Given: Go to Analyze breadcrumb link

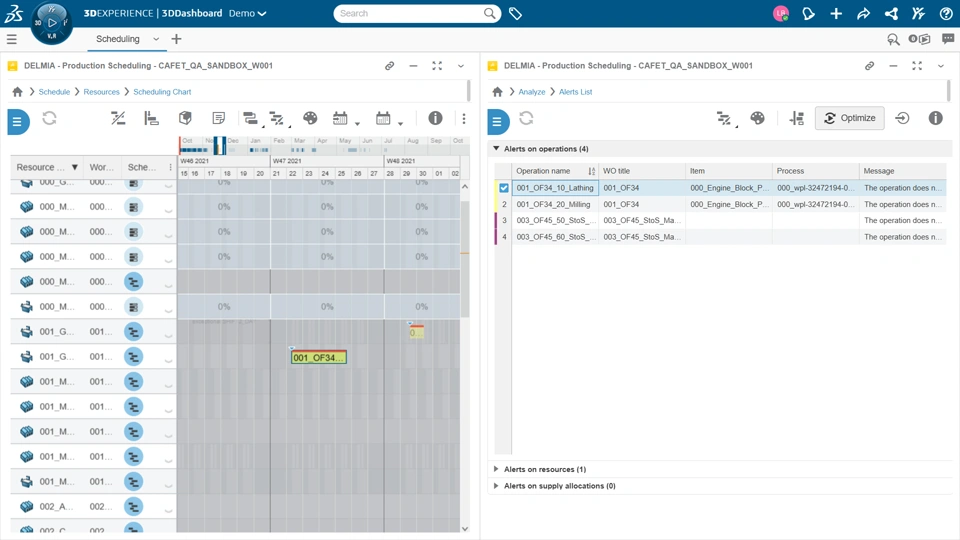Looking at the screenshot, I should coord(531,92).
